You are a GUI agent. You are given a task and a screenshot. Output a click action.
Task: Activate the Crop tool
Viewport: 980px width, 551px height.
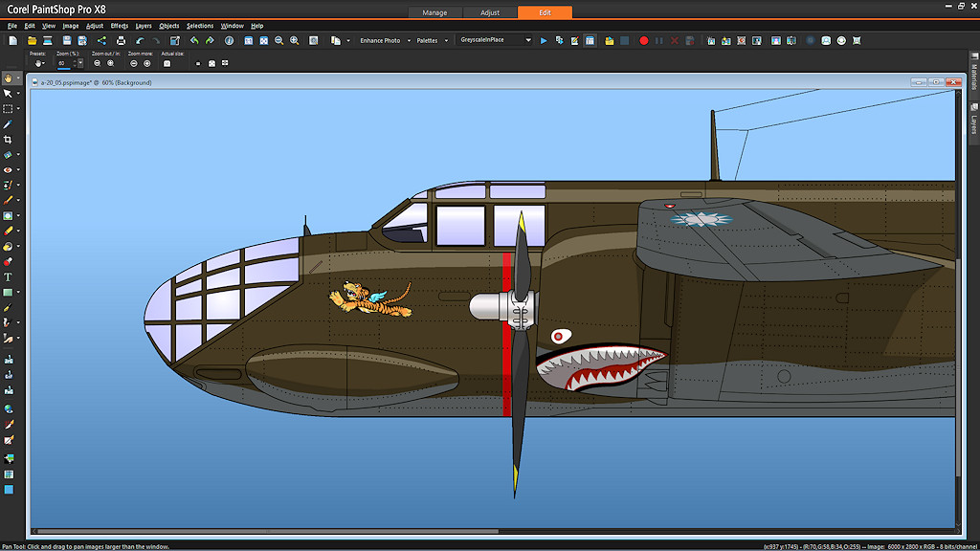(x=8, y=140)
